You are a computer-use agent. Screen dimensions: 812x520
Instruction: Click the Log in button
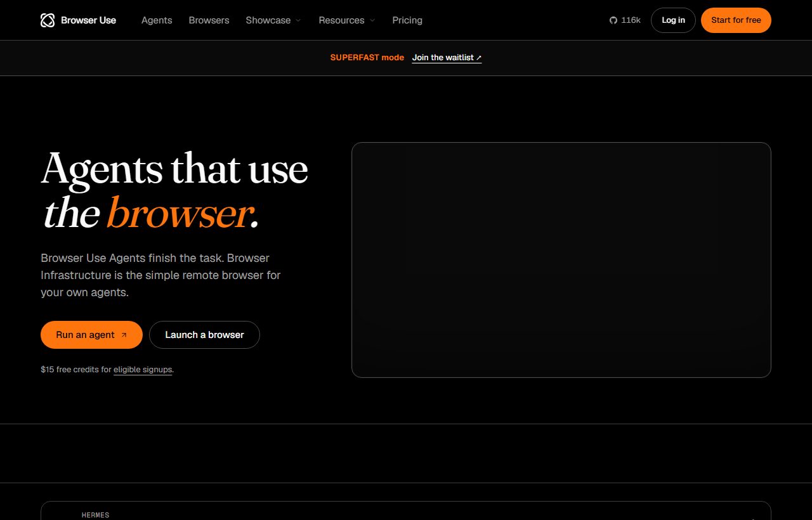673,20
